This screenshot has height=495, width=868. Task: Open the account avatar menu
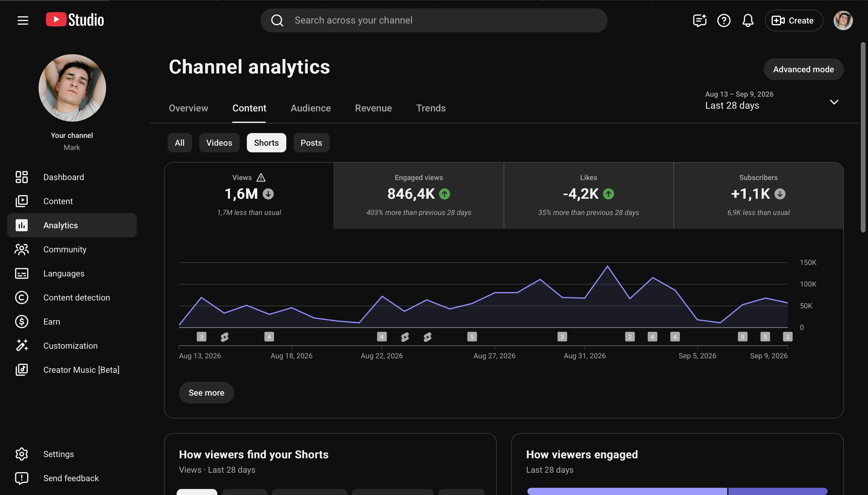click(x=843, y=20)
